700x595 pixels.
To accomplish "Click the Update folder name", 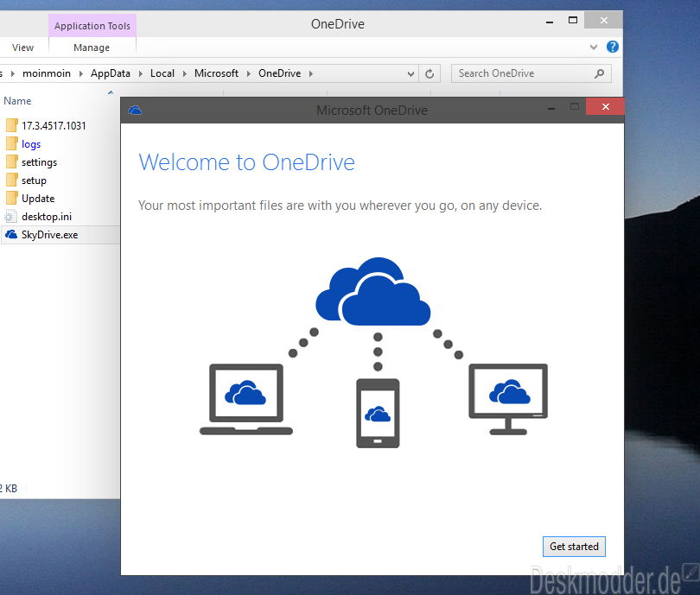I will 38,199.
